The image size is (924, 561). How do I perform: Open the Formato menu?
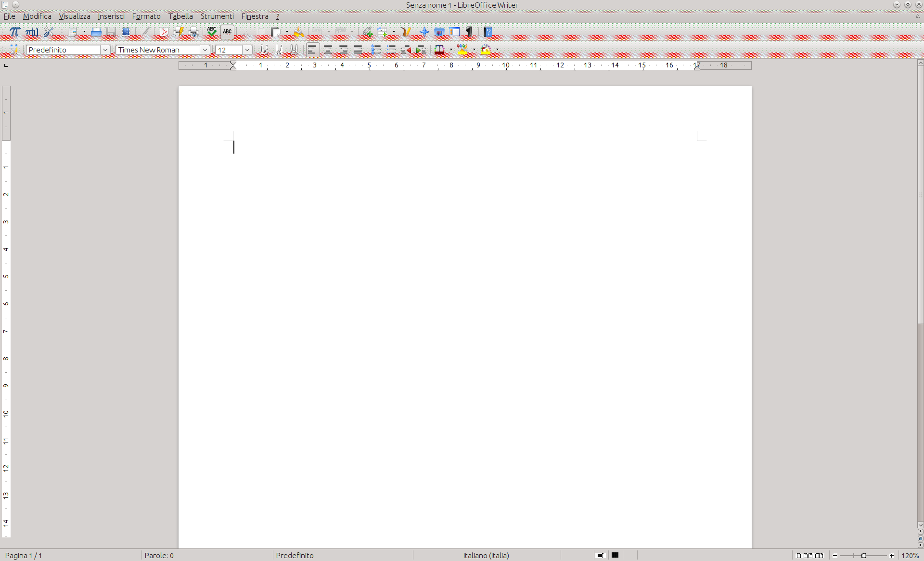(x=146, y=16)
